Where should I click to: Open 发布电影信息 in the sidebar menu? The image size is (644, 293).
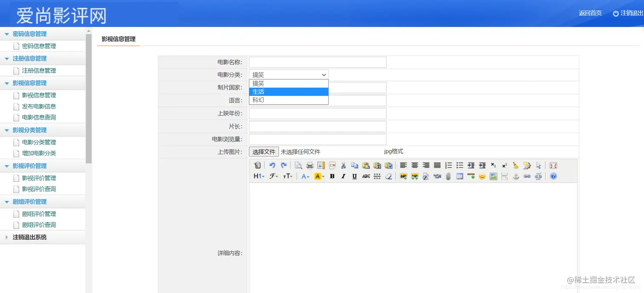(38, 106)
